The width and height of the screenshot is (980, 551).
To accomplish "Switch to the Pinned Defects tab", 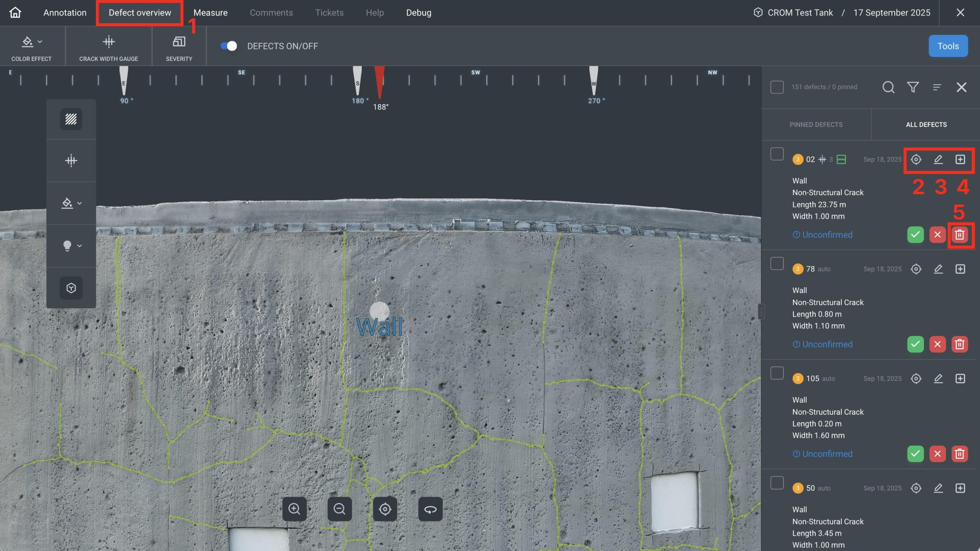I will (x=816, y=124).
